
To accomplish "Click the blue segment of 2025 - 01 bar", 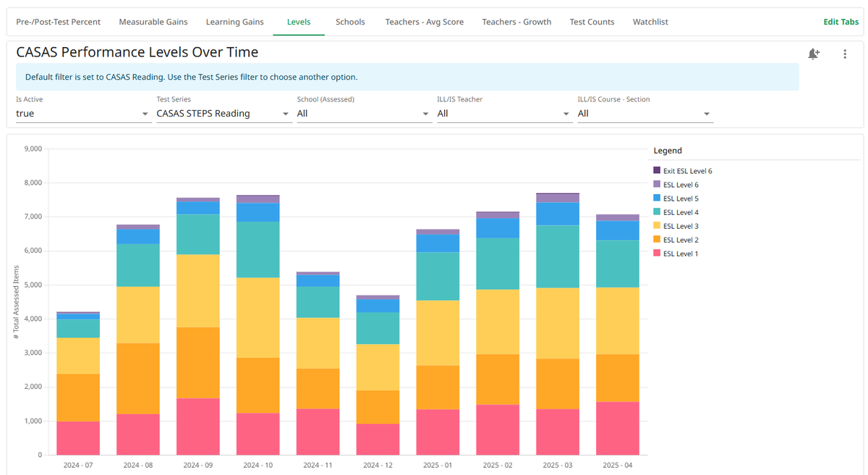I will (x=438, y=243).
